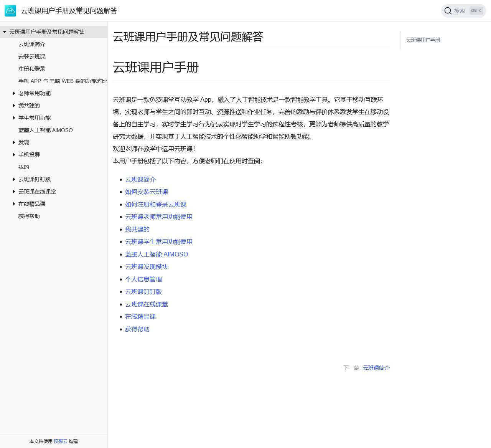This screenshot has height=448, width=491.
Task: Expand the 手机投屏 sidebar entry
Action: pyautogui.click(x=14, y=155)
